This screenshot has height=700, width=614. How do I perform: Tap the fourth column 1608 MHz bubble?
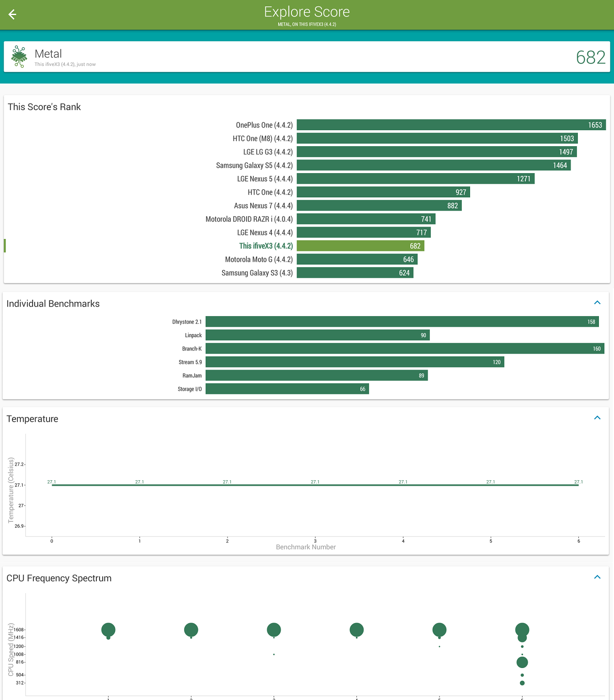point(357,630)
